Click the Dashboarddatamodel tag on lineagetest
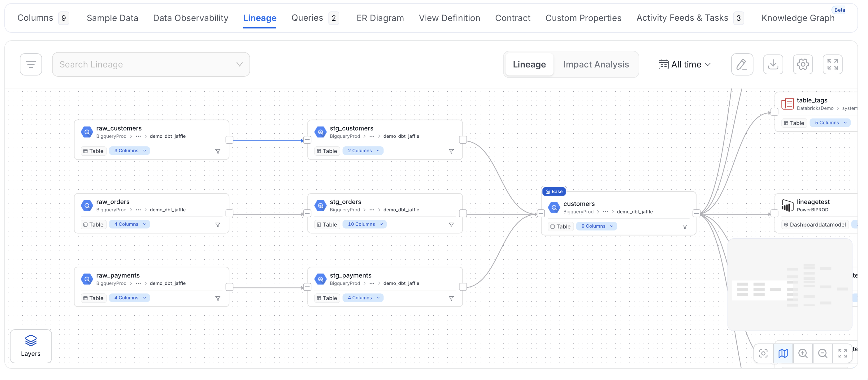868x380 pixels. (x=814, y=224)
